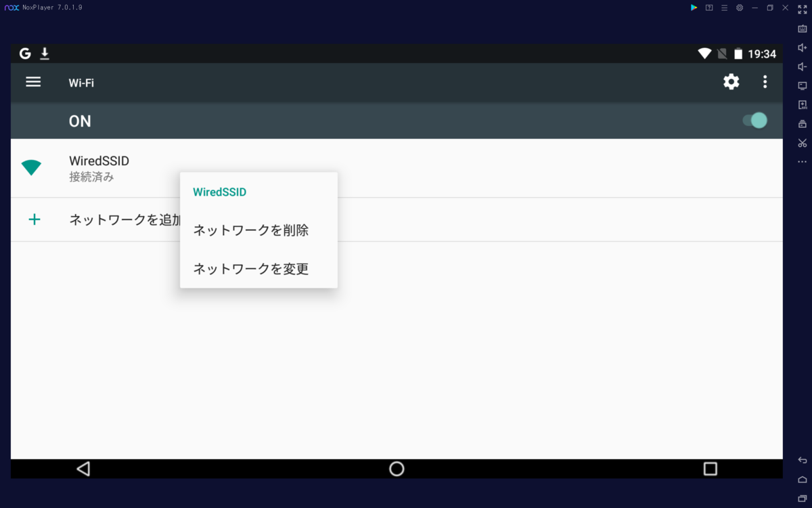Click the WiredSSID popup title

coord(219,192)
